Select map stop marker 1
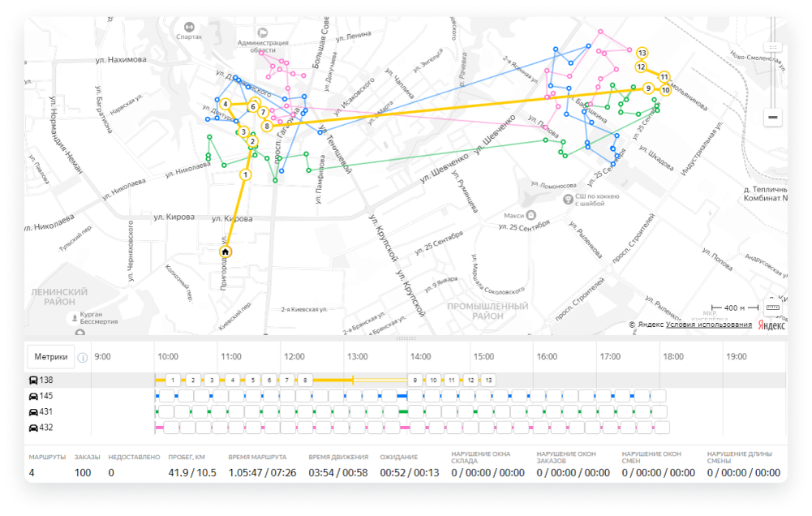The height and width of the screenshot is (516, 812). click(x=246, y=174)
